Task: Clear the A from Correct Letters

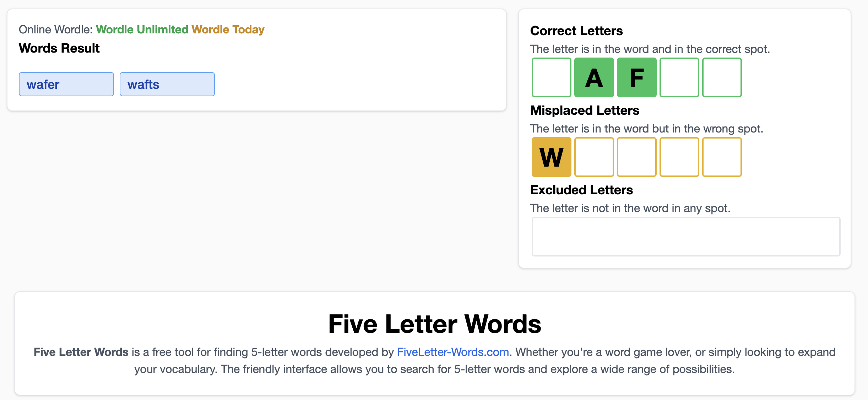Action: pyautogui.click(x=594, y=78)
